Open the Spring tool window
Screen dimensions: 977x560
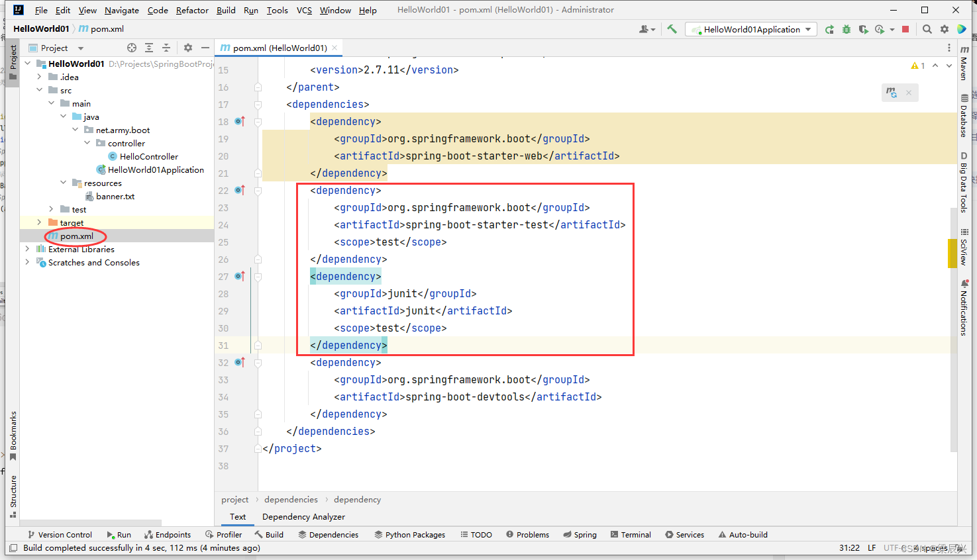click(580, 535)
